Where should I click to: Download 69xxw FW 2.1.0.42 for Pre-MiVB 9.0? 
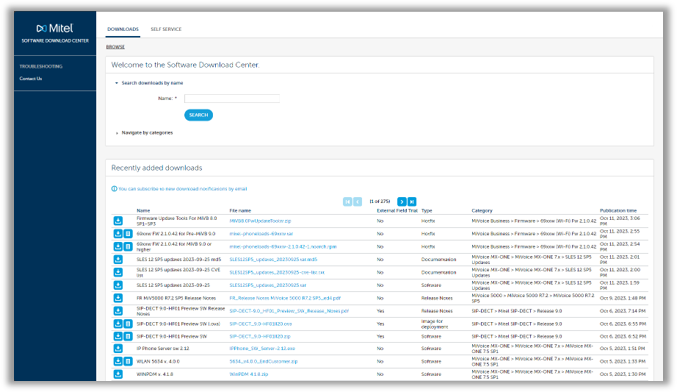click(118, 234)
